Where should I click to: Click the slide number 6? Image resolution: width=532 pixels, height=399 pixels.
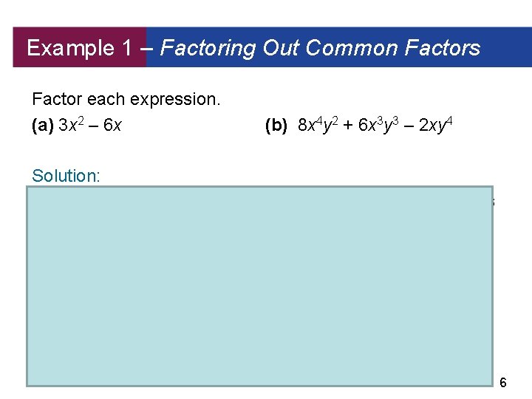[x=503, y=383]
